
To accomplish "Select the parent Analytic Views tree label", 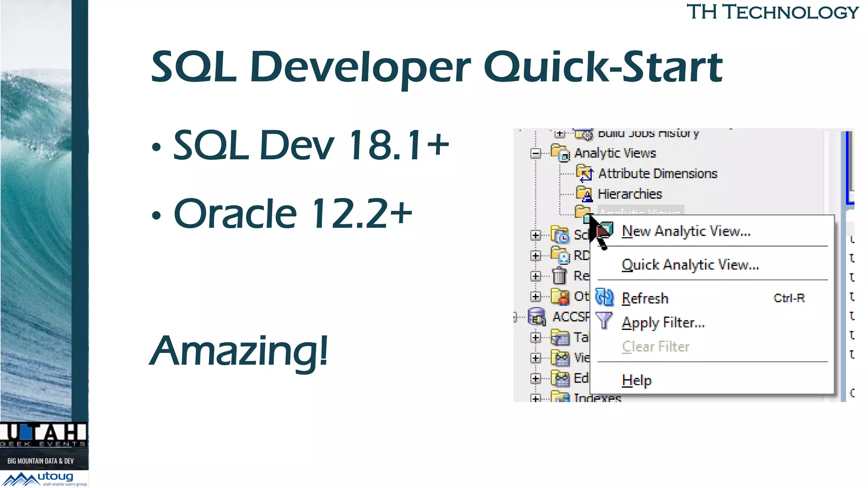I will click(x=615, y=153).
